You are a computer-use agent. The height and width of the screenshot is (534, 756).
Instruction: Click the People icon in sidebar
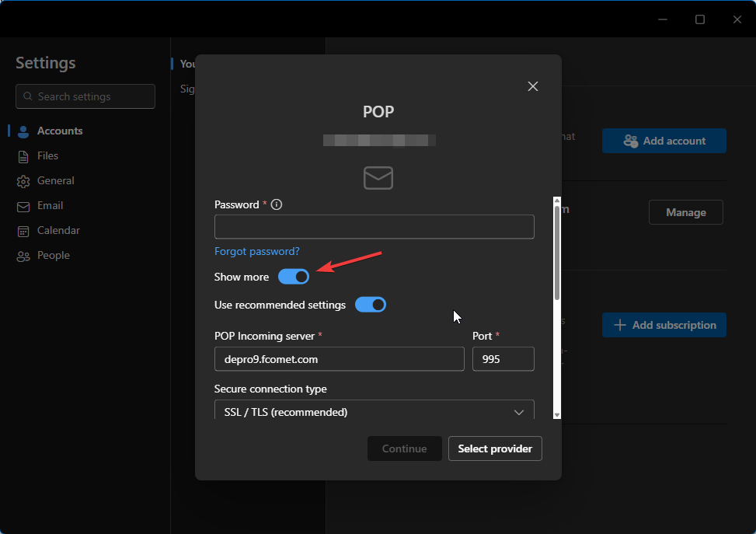[23, 257]
